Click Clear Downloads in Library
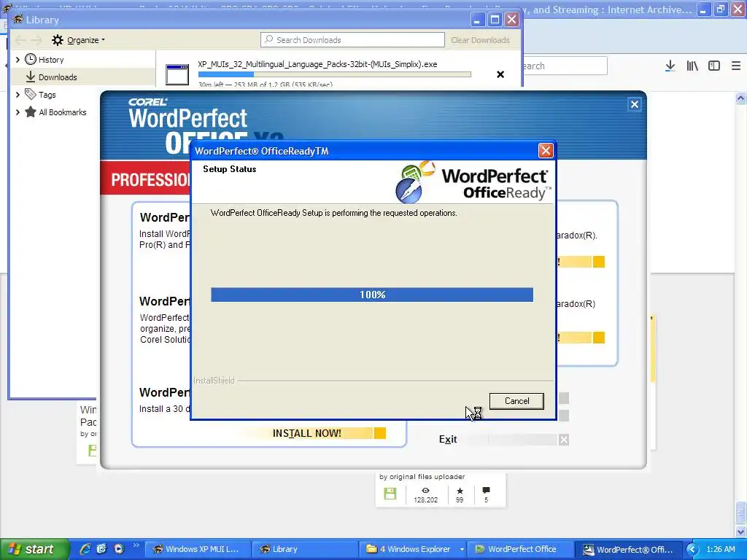The height and width of the screenshot is (560, 747). pyautogui.click(x=480, y=40)
